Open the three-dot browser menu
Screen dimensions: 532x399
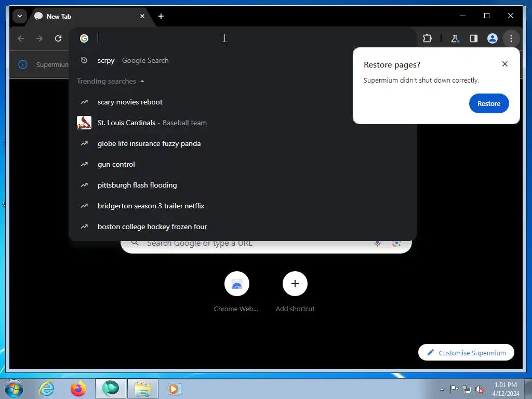coord(511,38)
